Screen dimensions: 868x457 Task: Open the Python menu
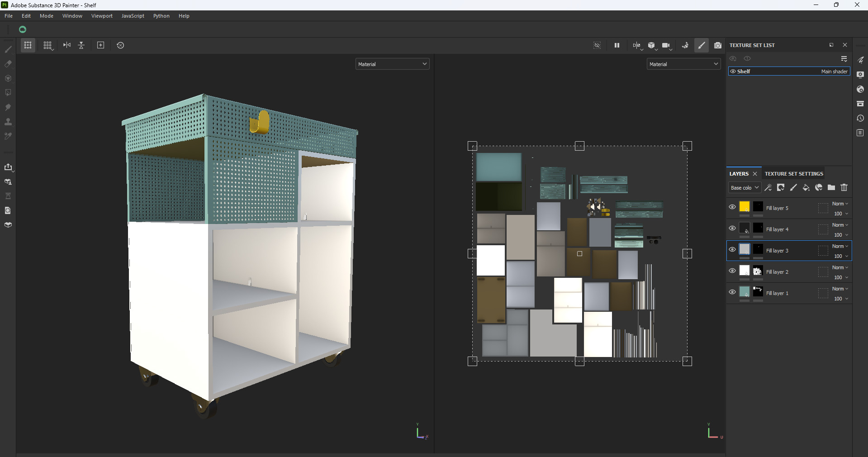[161, 16]
